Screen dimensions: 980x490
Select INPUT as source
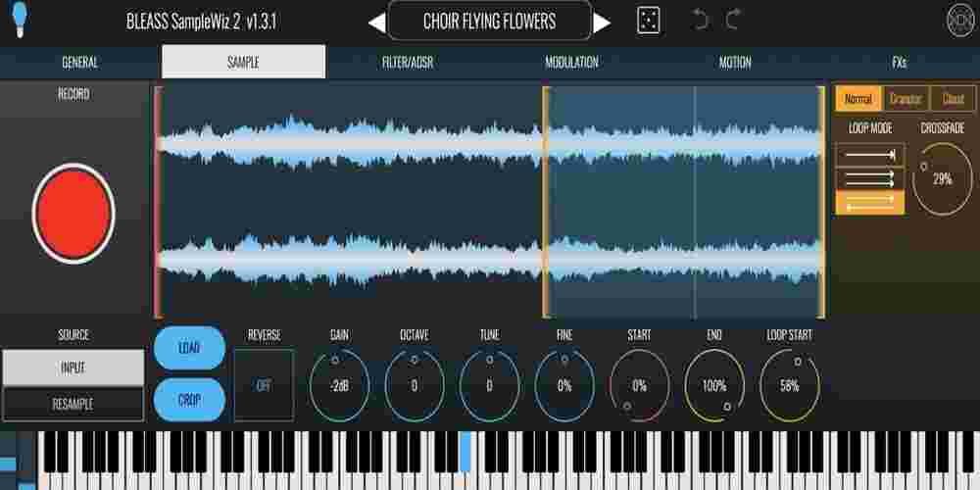coord(73,368)
